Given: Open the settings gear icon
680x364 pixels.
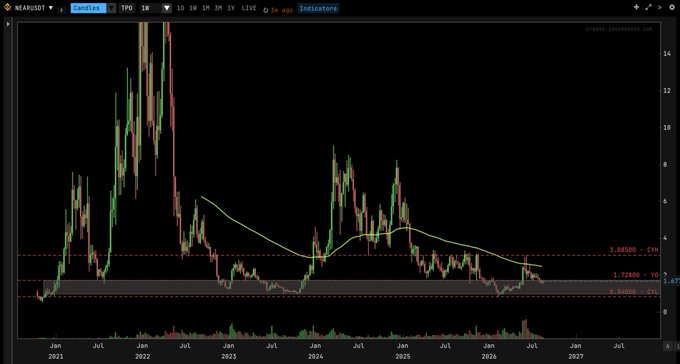Looking at the screenshot, I should [672, 7].
